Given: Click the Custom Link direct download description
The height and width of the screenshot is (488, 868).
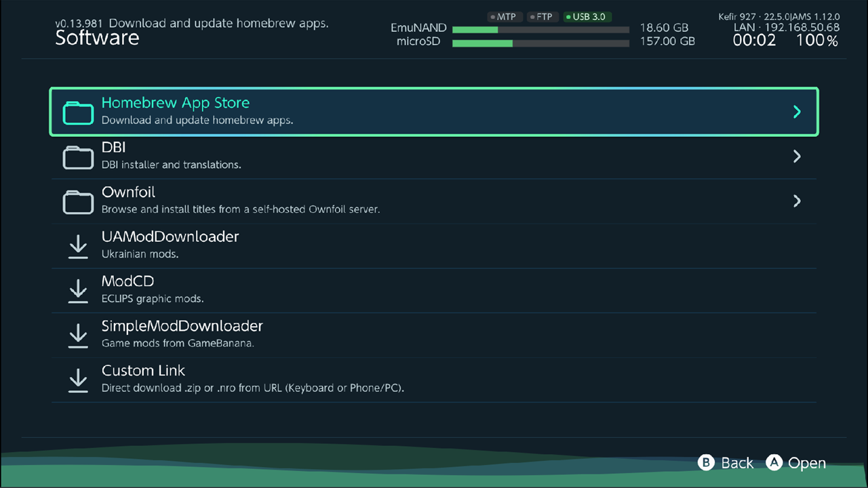Looking at the screenshot, I should [253, 388].
